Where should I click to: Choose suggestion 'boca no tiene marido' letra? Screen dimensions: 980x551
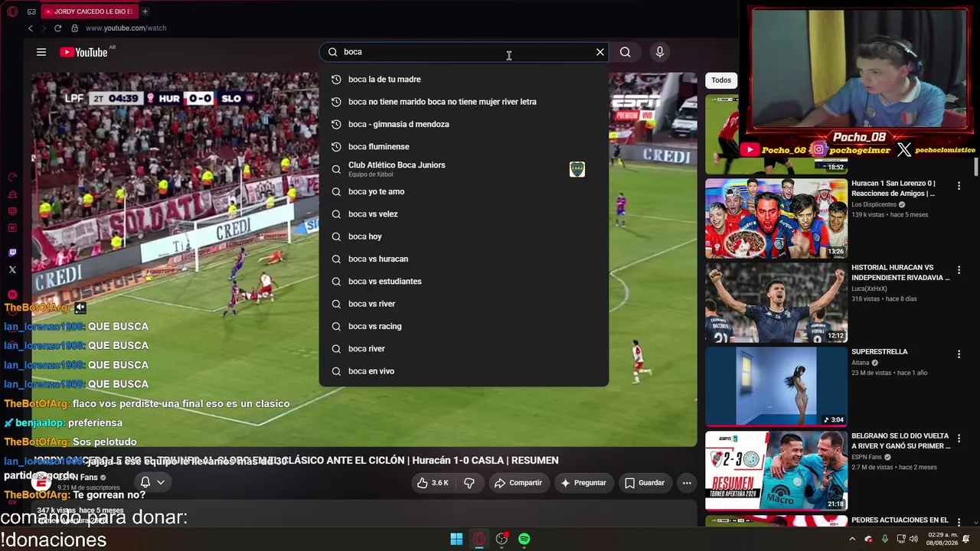464,102
